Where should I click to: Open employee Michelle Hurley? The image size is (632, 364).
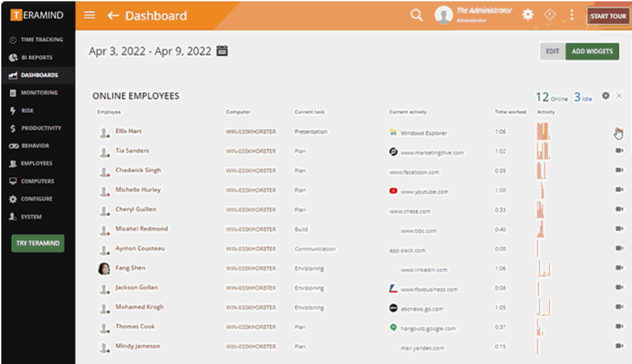pos(138,190)
